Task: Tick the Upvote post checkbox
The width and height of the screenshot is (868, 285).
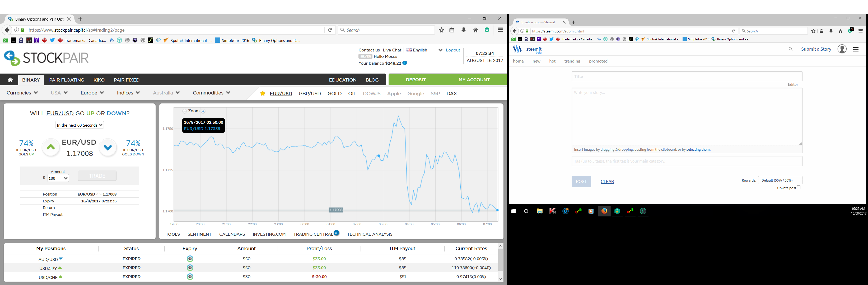Action: (799, 187)
